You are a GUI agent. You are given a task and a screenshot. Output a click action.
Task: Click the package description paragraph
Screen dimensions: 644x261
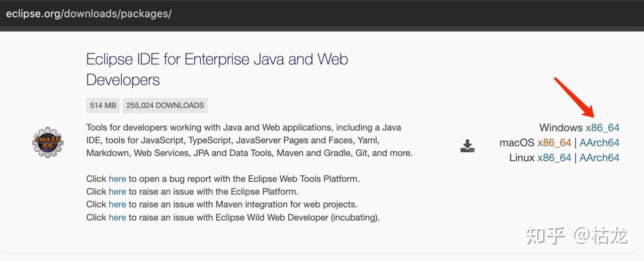(x=249, y=140)
